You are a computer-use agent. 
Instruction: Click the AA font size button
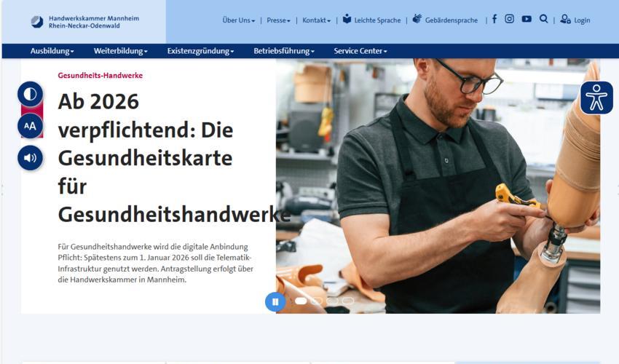click(x=30, y=126)
